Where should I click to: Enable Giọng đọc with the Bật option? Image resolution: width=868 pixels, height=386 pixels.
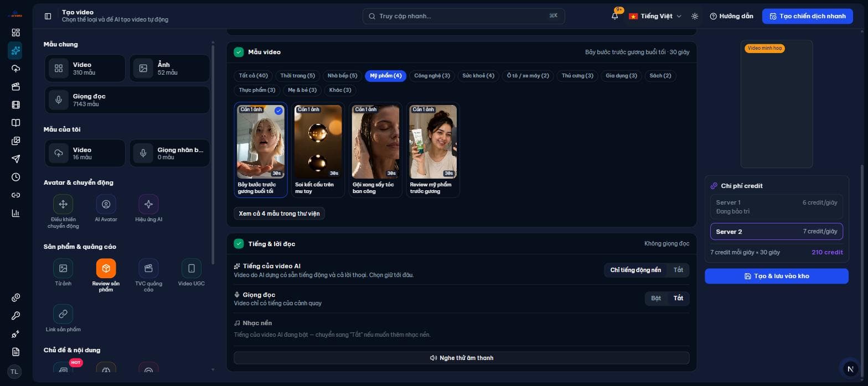pyautogui.click(x=656, y=298)
